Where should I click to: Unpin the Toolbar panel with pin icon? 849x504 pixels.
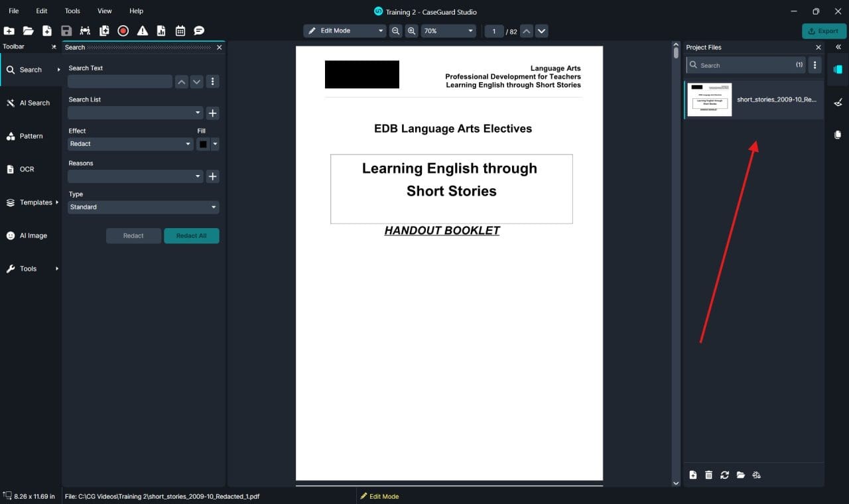point(54,47)
